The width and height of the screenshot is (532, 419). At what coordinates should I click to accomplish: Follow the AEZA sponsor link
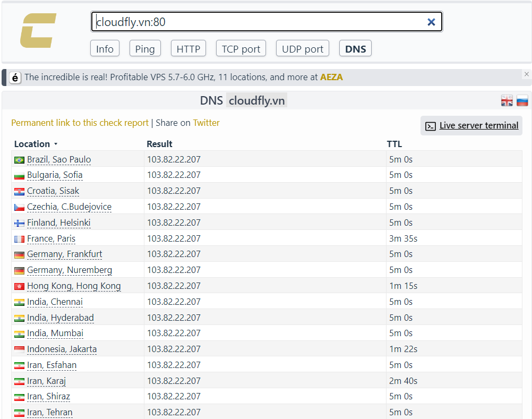coord(331,78)
